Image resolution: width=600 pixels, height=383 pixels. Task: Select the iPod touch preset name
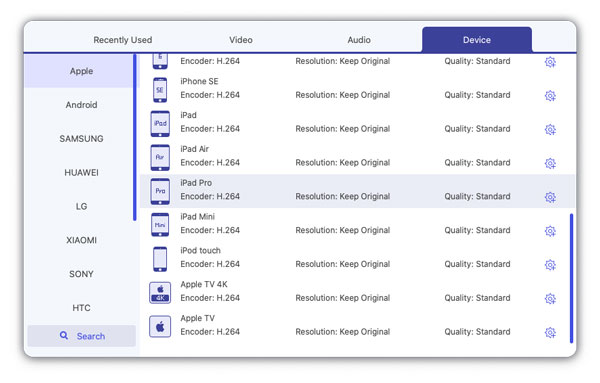click(x=201, y=251)
